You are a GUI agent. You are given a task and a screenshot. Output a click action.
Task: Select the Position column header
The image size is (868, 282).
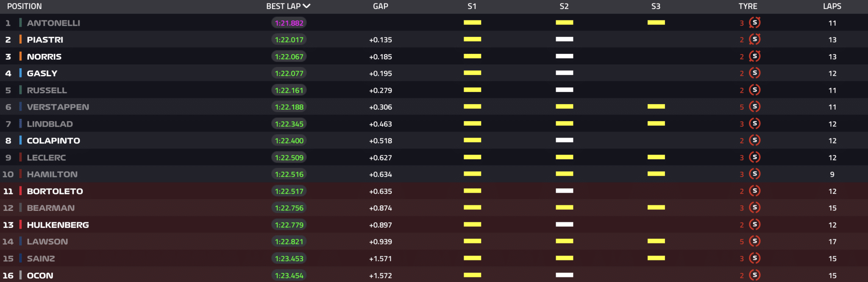click(x=25, y=6)
